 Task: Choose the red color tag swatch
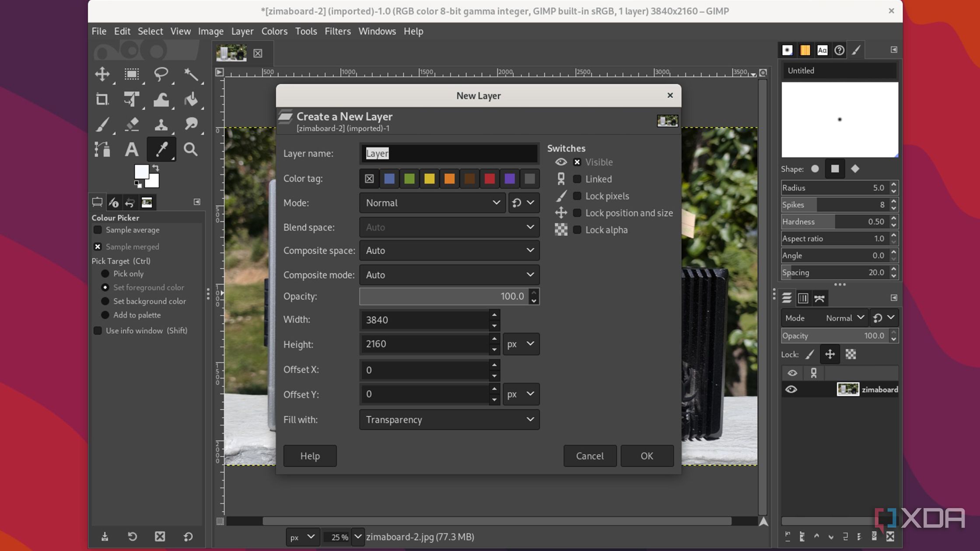(x=490, y=179)
